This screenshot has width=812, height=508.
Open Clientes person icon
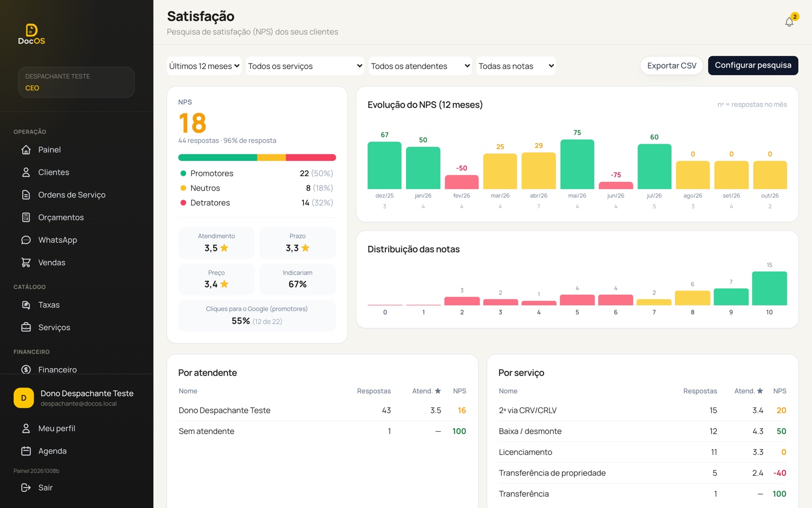point(26,172)
